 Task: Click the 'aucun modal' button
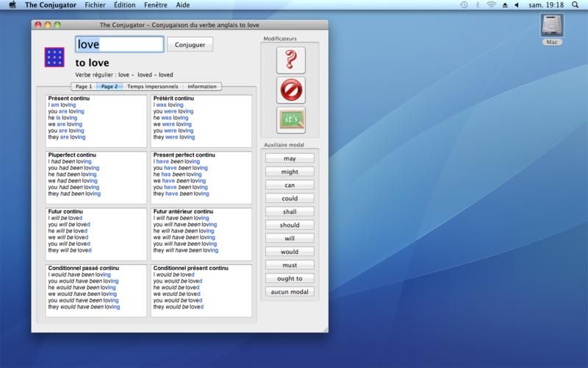click(x=290, y=292)
